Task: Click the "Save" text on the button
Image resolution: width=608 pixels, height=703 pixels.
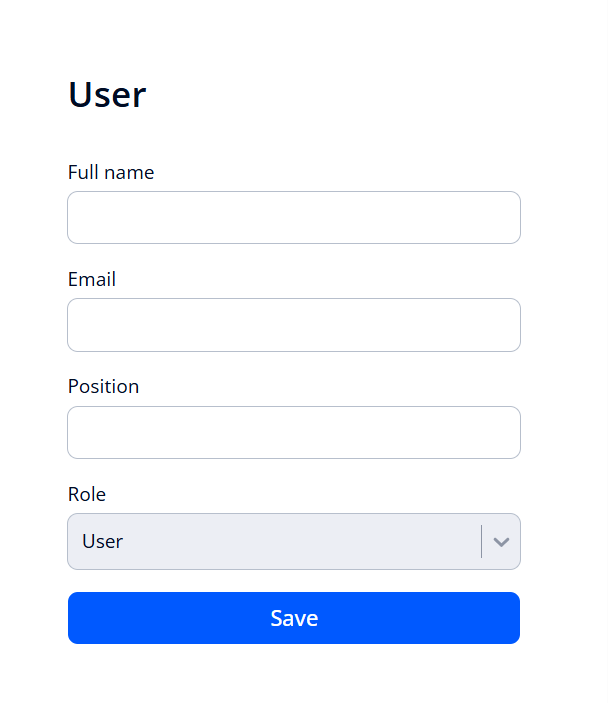Action: pyautogui.click(x=294, y=618)
